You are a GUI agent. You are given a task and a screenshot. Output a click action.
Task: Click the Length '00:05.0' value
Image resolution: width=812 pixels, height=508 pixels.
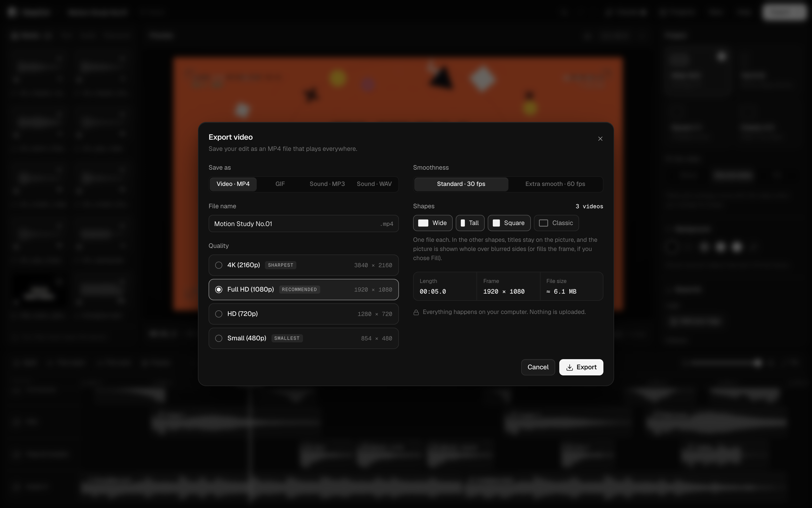[x=433, y=292]
